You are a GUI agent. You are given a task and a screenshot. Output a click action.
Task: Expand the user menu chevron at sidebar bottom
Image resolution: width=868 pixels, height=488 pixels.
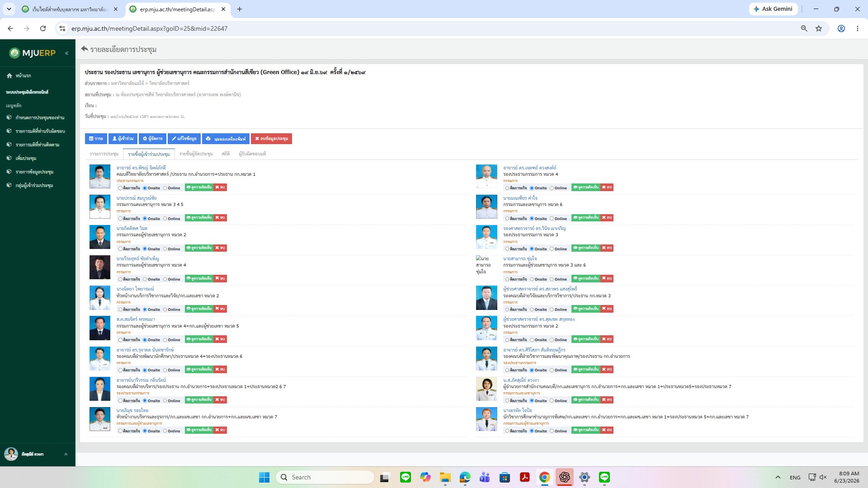66,454
